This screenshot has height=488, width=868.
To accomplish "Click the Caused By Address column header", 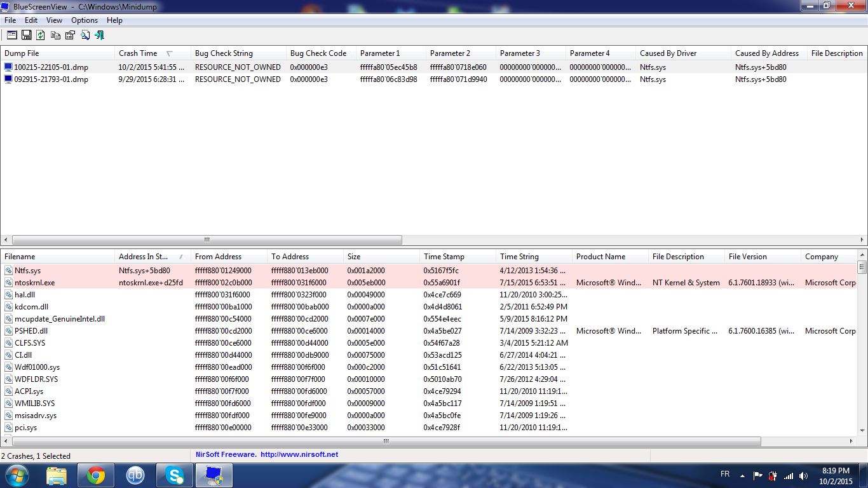I will [769, 53].
